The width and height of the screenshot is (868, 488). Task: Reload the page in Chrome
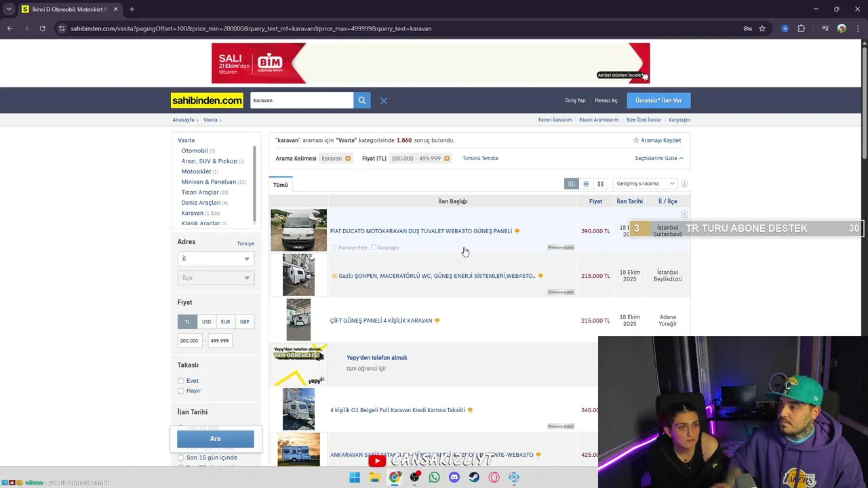(x=42, y=28)
